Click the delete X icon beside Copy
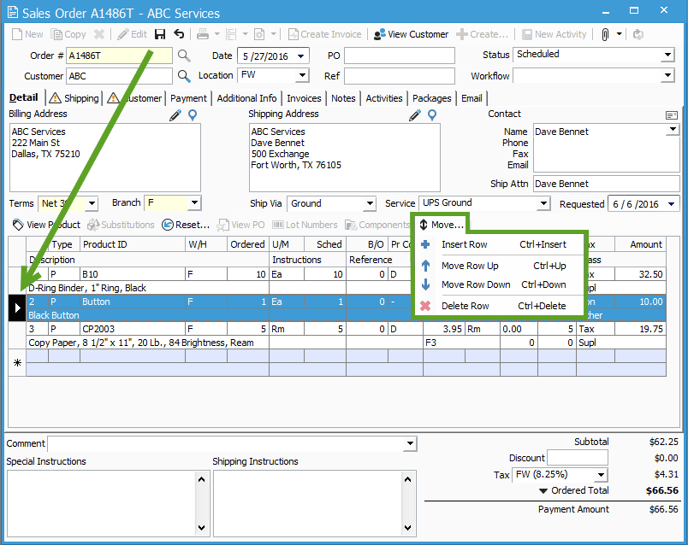 coord(100,34)
